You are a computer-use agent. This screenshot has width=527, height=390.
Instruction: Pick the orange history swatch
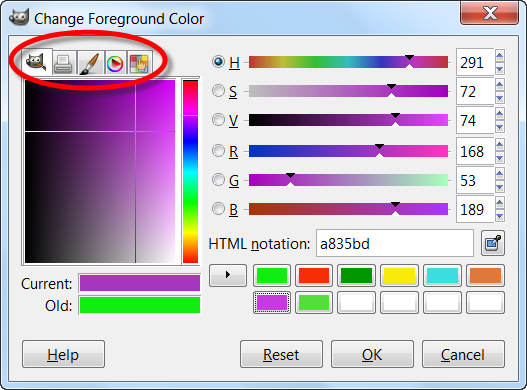tap(485, 275)
